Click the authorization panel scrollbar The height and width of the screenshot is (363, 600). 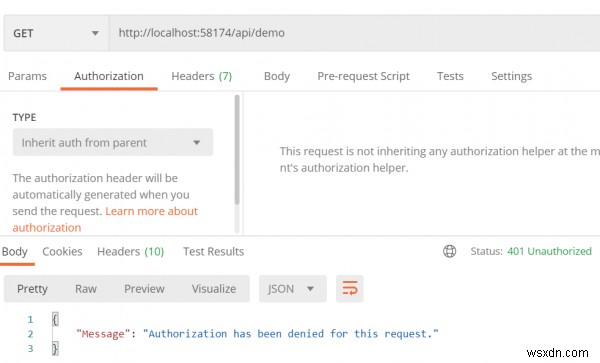pyautogui.click(x=237, y=150)
